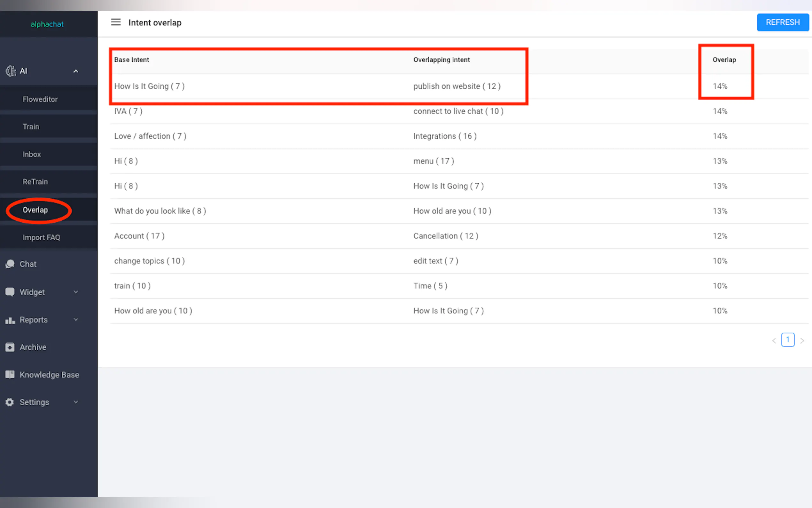Expand the Settings submenu chevron

tap(76, 402)
